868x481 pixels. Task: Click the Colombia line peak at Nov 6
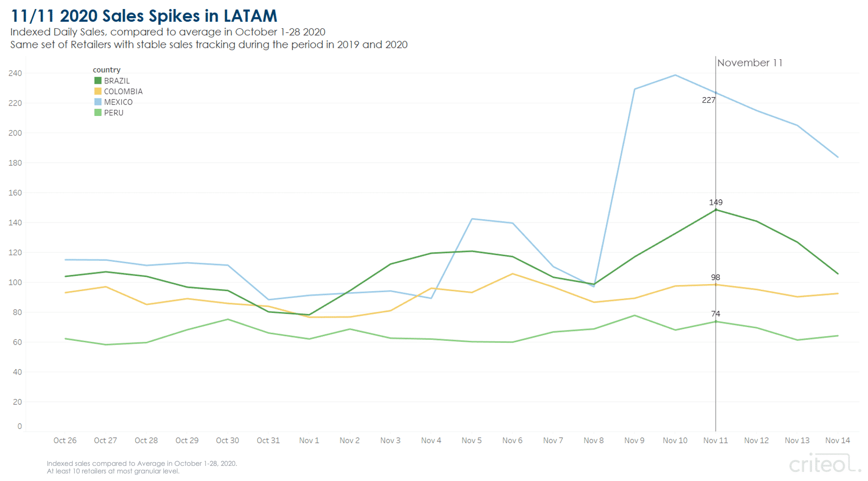coord(513,274)
